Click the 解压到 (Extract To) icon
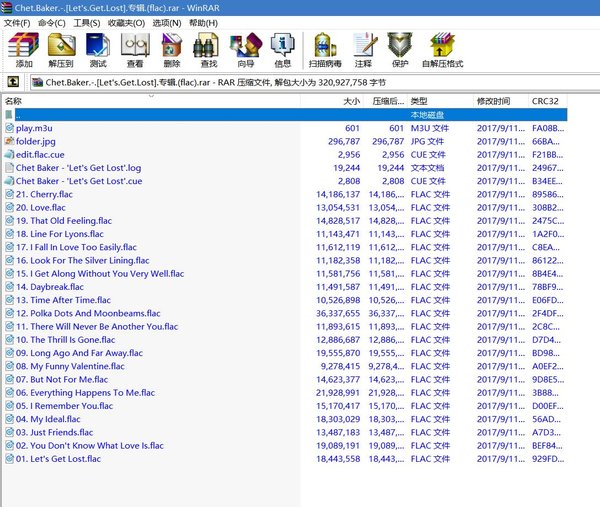Image resolution: width=600 pixels, height=507 pixels. [x=62, y=49]
